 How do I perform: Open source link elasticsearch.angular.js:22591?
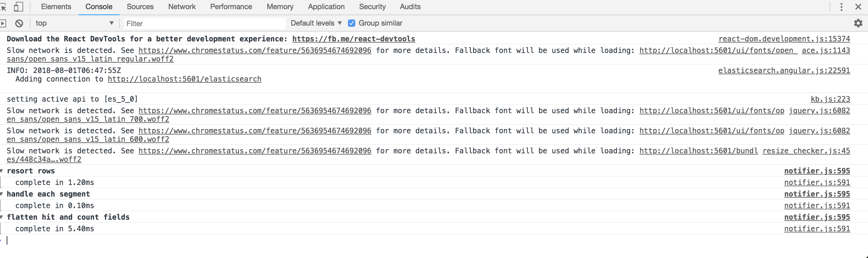(784, 71)
